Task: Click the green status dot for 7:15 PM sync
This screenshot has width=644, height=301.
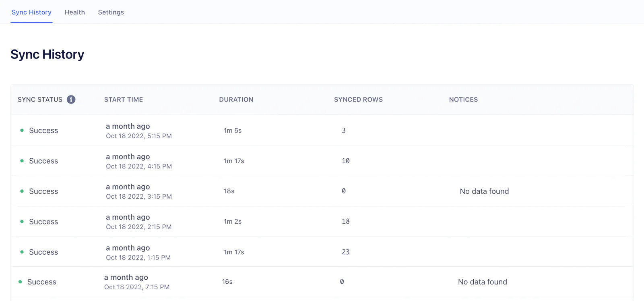Action: tap(20, 282)
